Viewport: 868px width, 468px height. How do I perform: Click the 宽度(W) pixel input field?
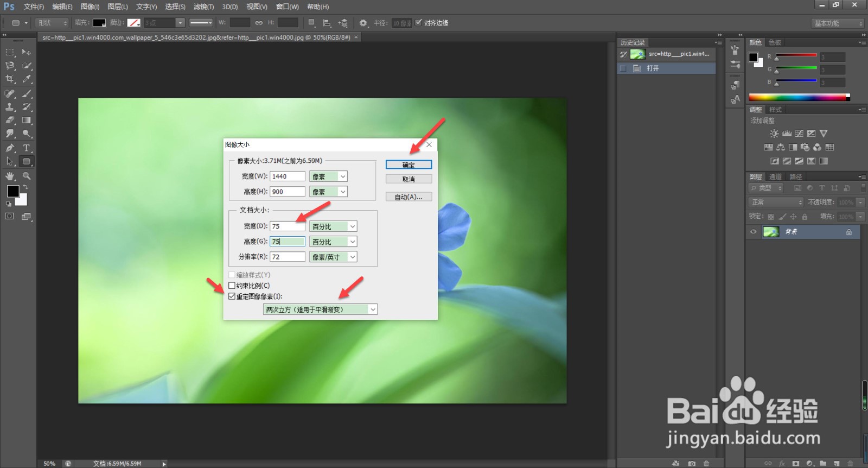click(x=288, y=176)
